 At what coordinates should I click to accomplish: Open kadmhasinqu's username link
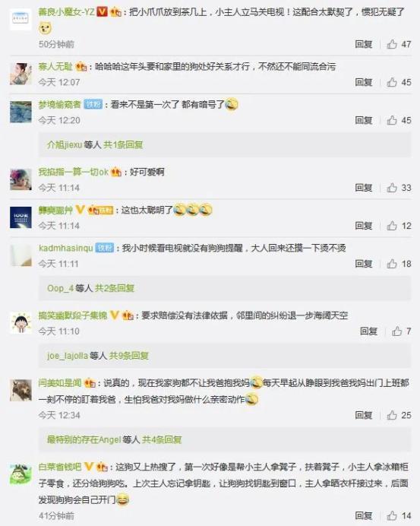coord(66,248)
